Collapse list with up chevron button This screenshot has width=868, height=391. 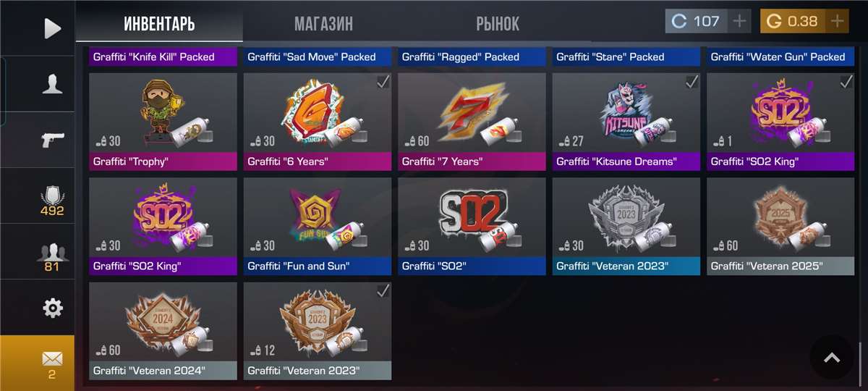click(832, 357)
